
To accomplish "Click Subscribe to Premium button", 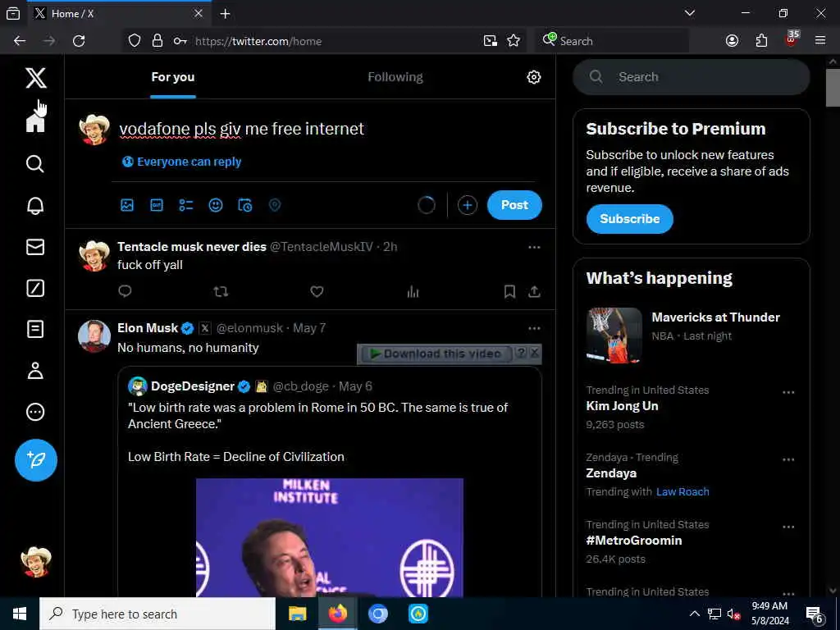I will point(629,219).
